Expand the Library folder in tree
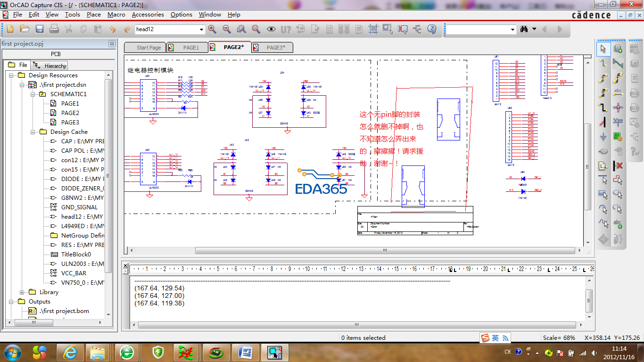This screenshot has height=362, width=644. 22,292
